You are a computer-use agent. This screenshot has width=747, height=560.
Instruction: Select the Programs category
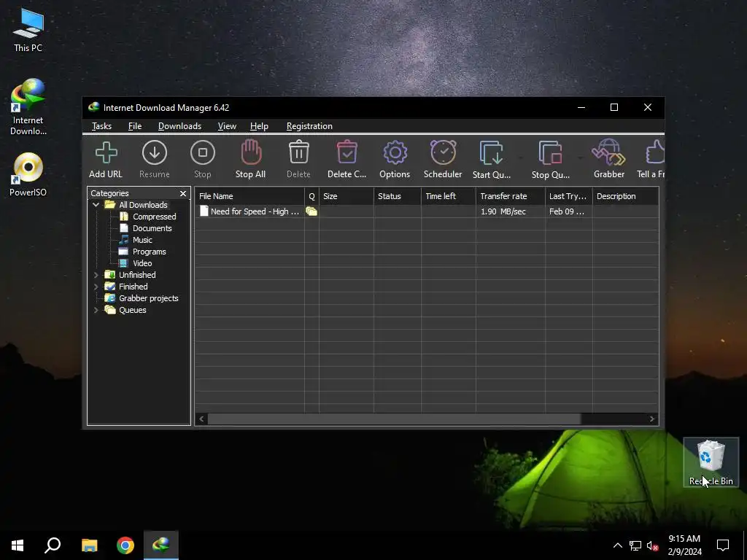point(149,252)
